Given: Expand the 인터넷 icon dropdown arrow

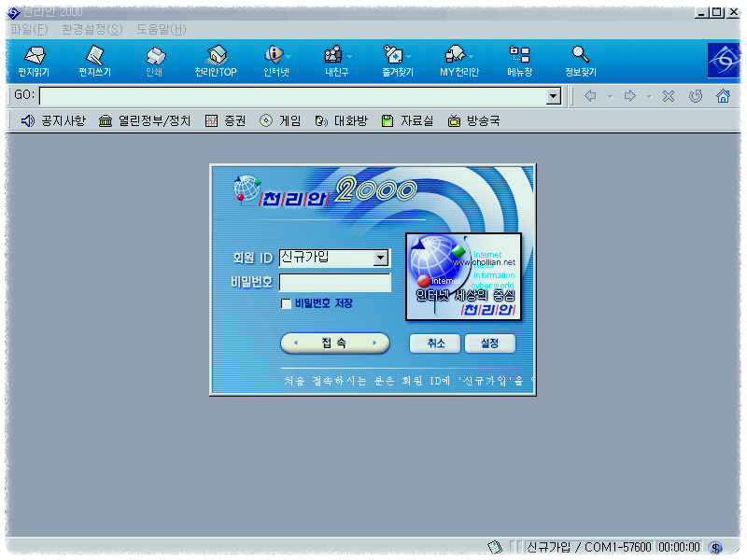Looking at the screenshot, I should (289, 57).
